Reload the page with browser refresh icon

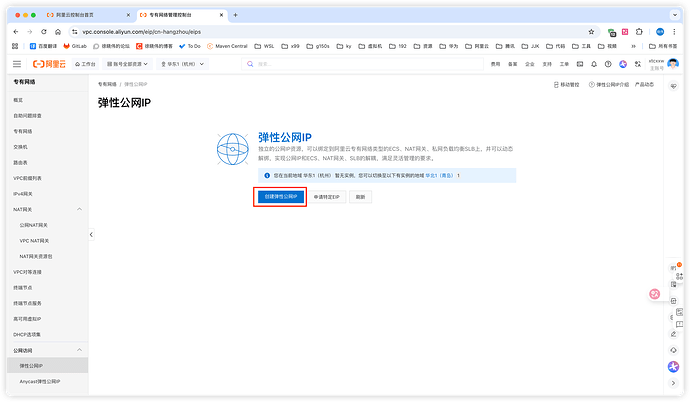tap(42, 32)
